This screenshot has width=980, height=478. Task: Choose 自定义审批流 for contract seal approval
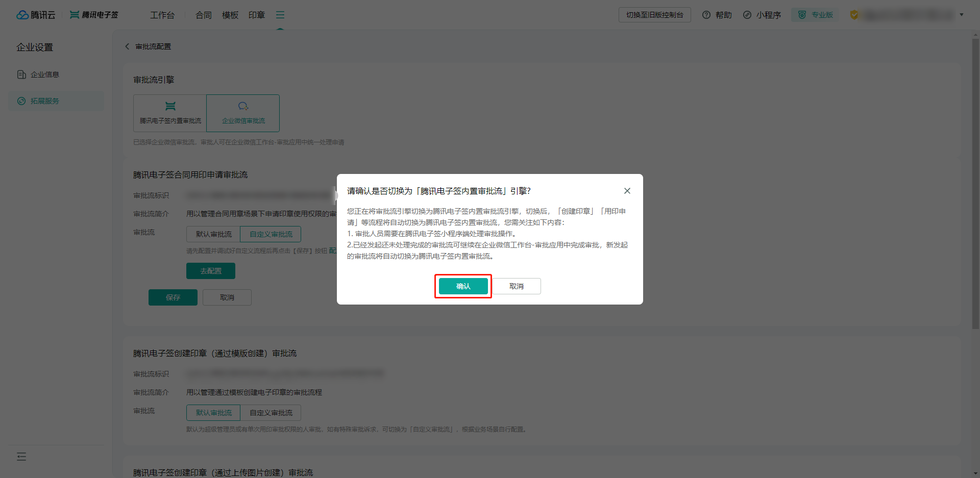(271, 234)
